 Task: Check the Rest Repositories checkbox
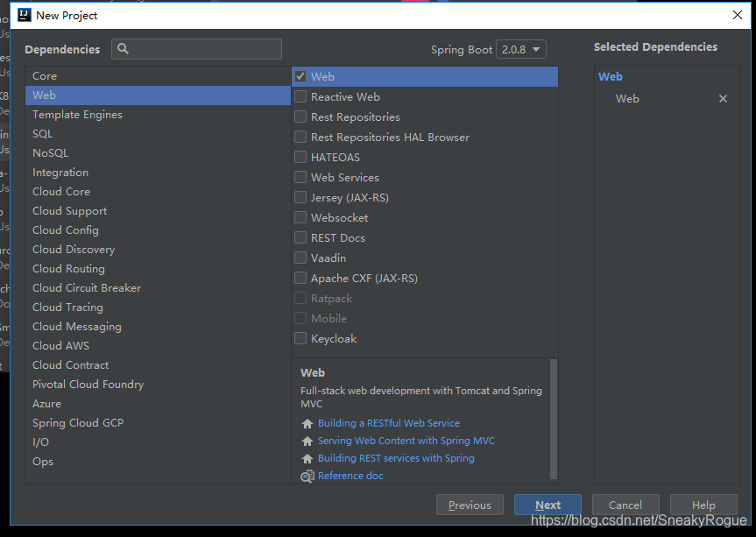(300, 117)
